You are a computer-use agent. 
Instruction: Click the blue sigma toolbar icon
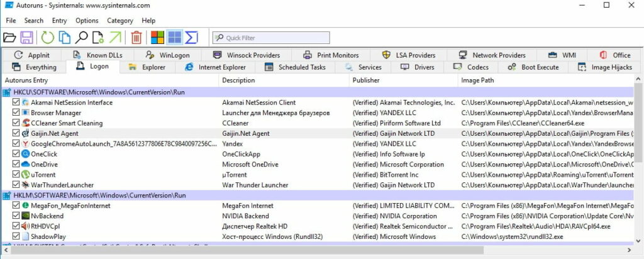point(191,38)
